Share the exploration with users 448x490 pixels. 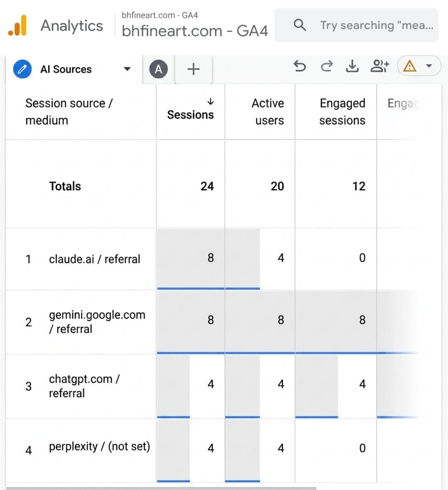(379, 66)
